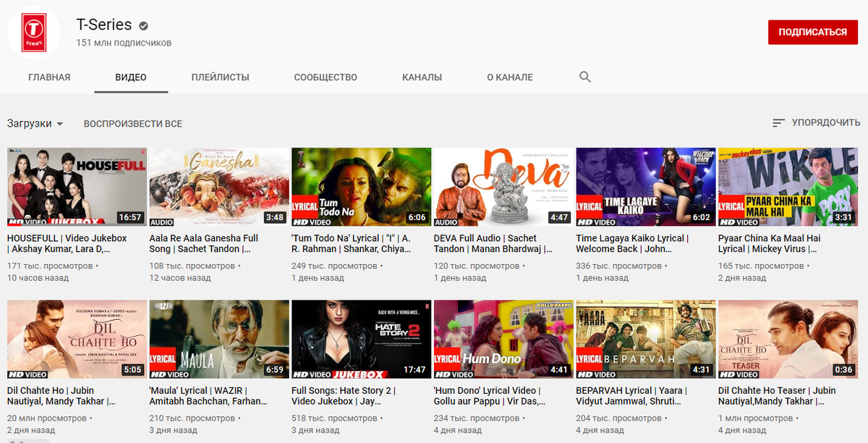Go to the СООБЩЕСТВО tab

click(325, 77)
